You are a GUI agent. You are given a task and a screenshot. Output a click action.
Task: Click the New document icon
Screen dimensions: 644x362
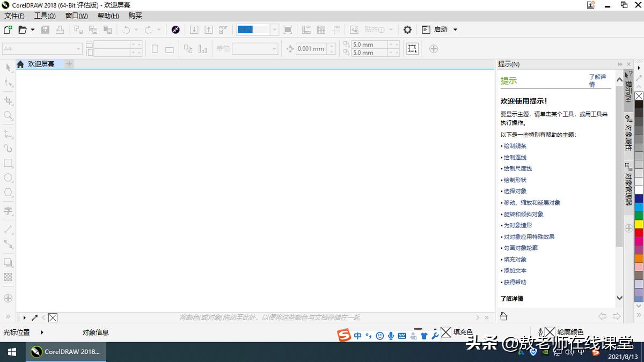point(8,29)
